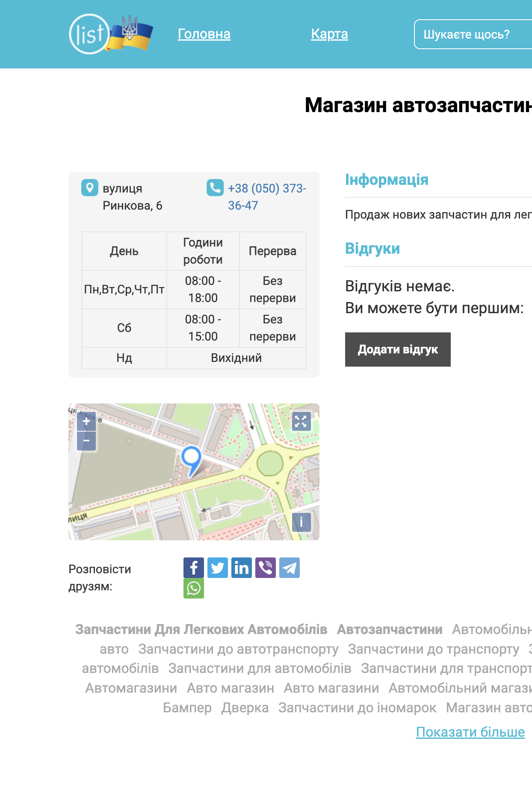The width and height of the screenshot is (532, 803).
Task: Click the Інформація section heading
Action: coord(387,180)
